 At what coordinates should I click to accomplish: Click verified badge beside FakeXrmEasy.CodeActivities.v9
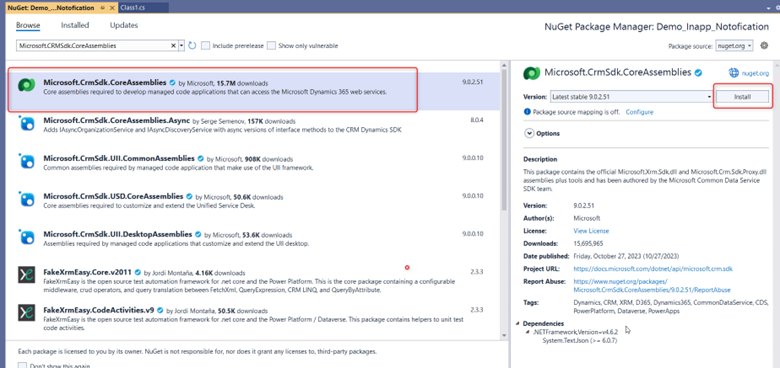[x=159, y=310]
